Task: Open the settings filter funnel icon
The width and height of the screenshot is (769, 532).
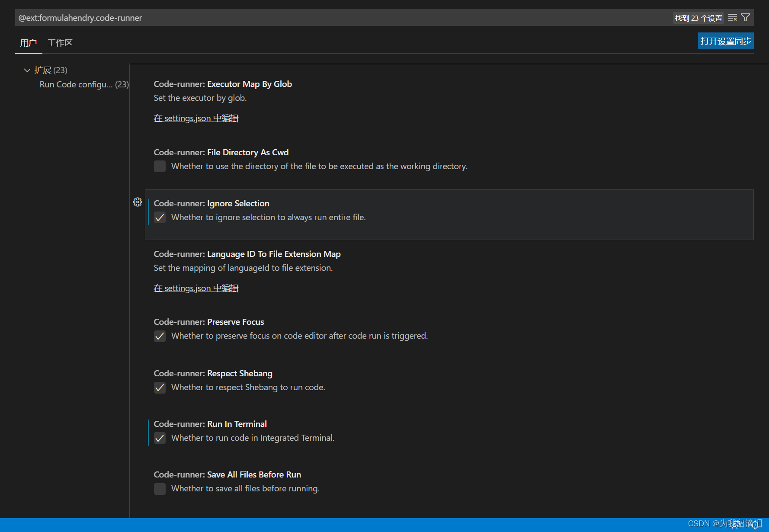Action: click(x=745, y=18)
